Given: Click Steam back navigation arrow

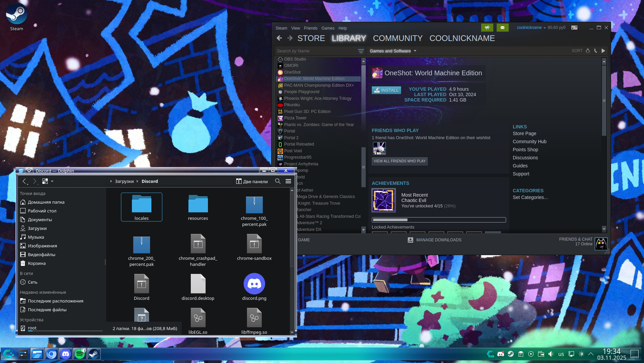Looking at the screenshot, I should 279,38.
